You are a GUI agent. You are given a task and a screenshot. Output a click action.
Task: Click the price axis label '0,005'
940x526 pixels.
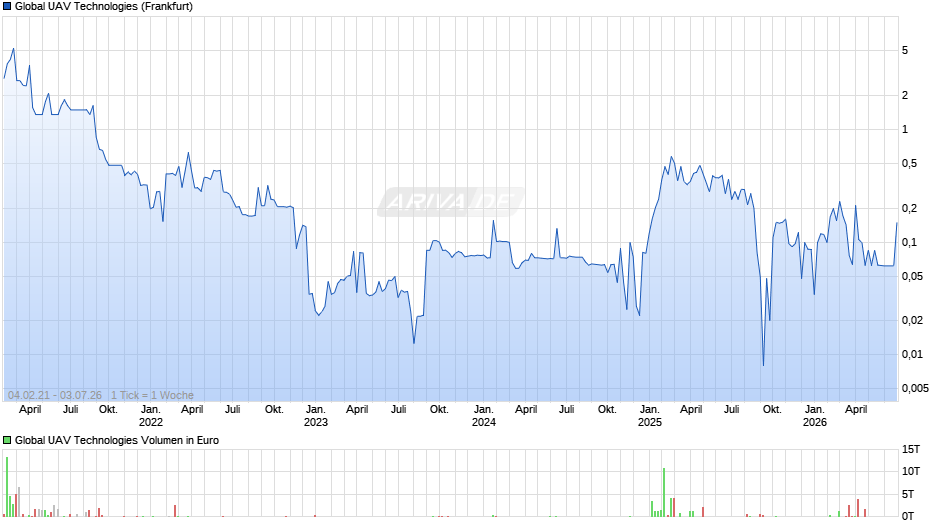coord(915,389)
